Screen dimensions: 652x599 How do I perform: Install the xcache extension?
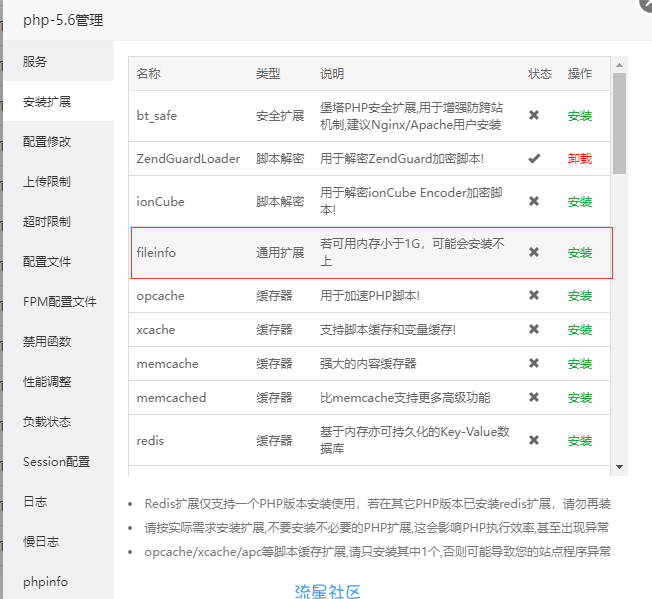click(580, 330)
